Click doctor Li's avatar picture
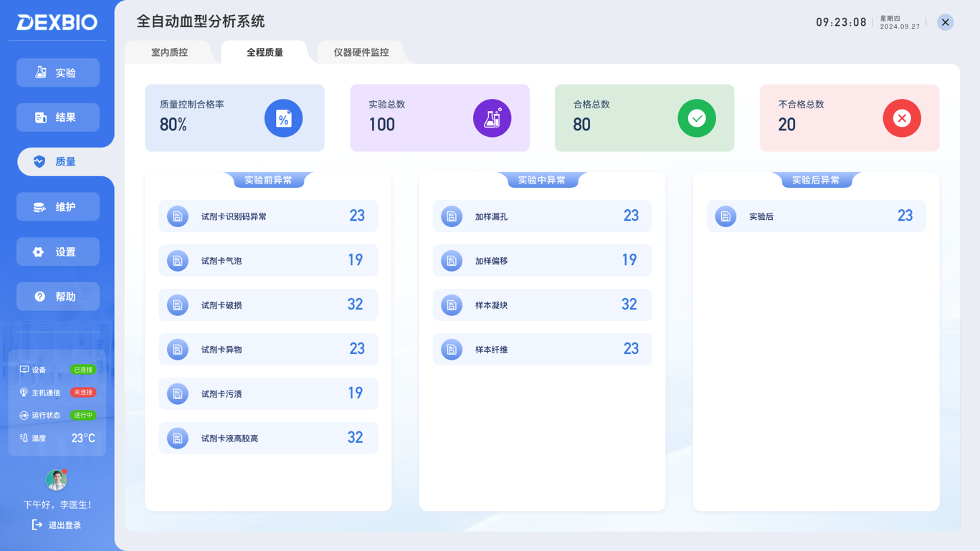980x551 pixels. 56,481
